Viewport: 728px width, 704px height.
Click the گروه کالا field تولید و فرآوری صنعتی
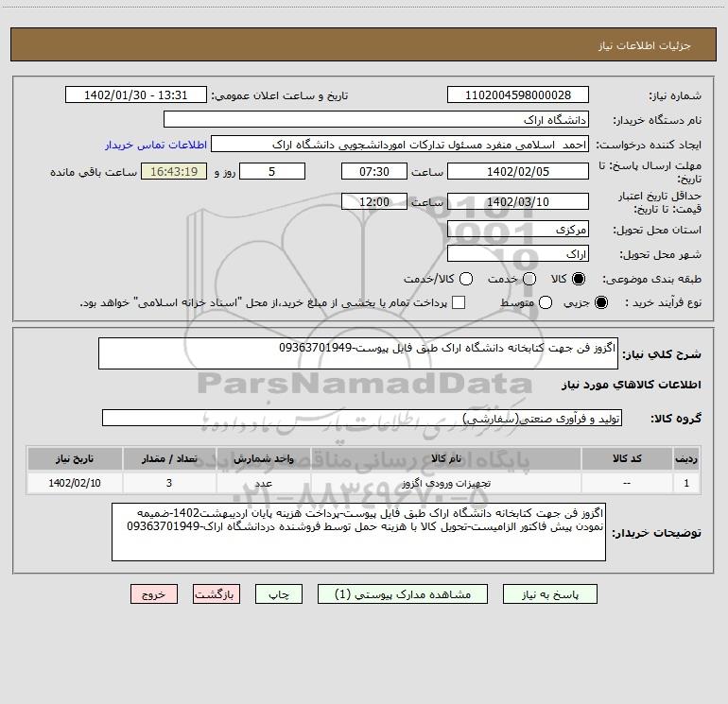coord(362,418)
